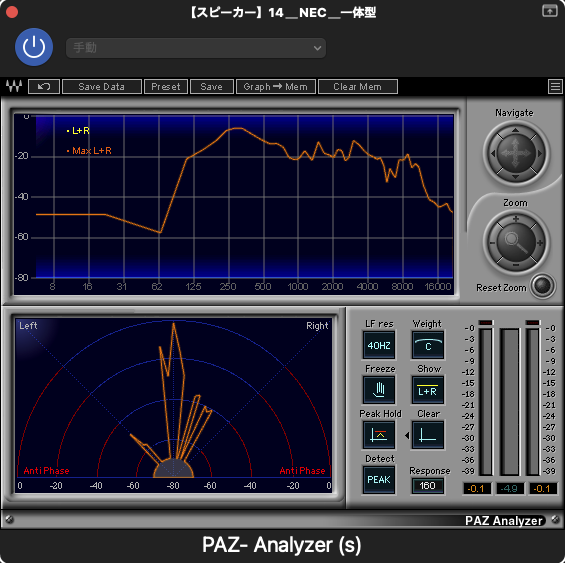Click Zoom in plus at top
This screenshot has width=565, height=563.
coord(516,219)
